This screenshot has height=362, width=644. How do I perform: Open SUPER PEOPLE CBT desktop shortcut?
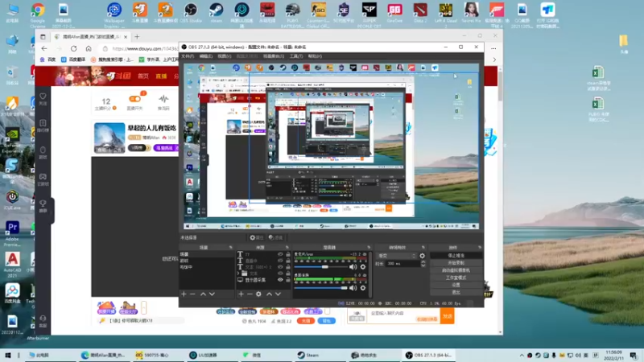coord(369,14)
